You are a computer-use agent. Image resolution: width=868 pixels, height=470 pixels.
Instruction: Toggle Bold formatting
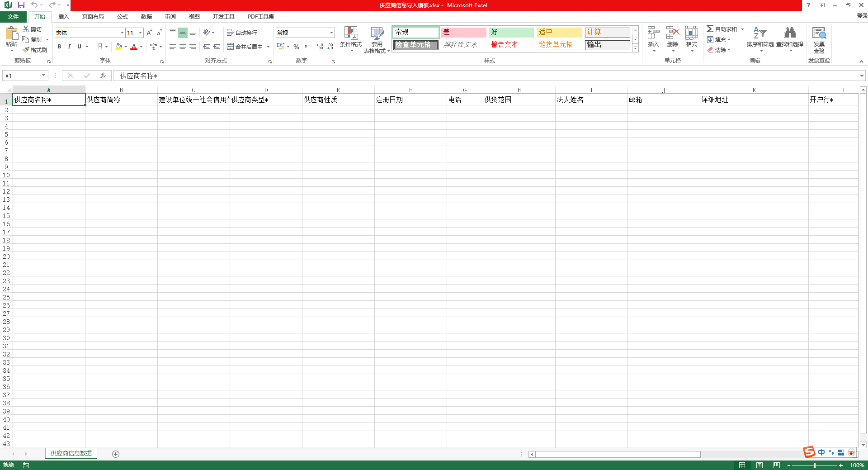pos(59,47)
